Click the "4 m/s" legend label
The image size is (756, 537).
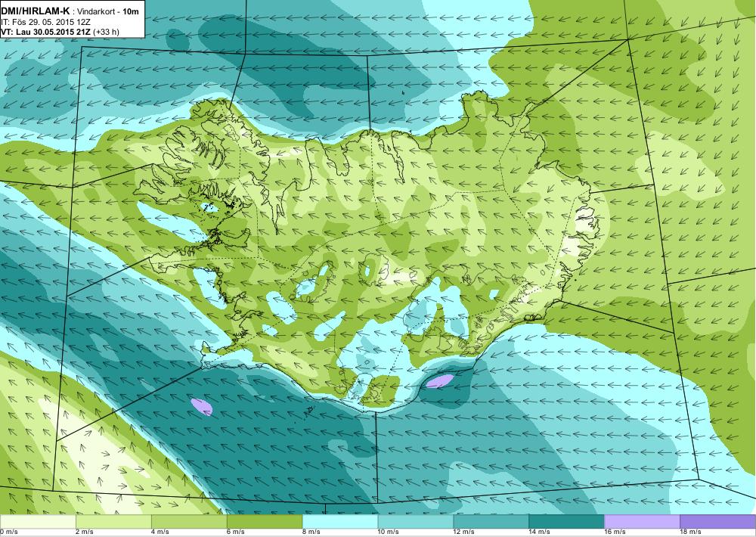pos(160,532)
